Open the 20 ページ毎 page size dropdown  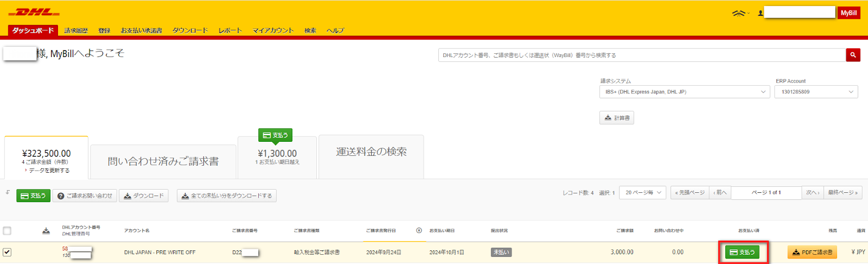tap(643, 193)
